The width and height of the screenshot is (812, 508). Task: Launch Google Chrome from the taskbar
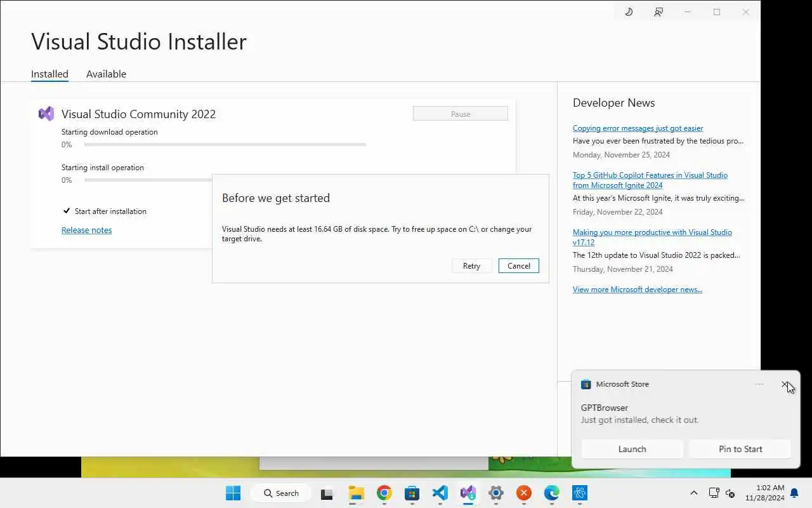pos(384,493)
